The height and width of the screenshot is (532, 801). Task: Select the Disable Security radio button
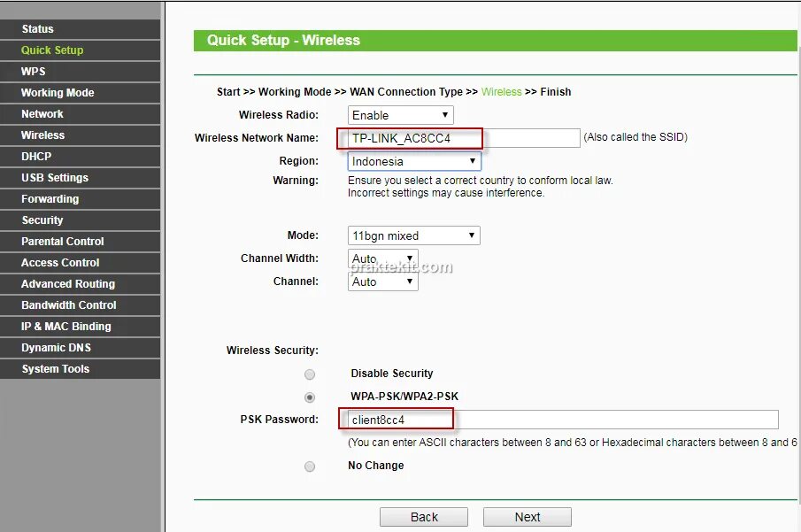310,374
